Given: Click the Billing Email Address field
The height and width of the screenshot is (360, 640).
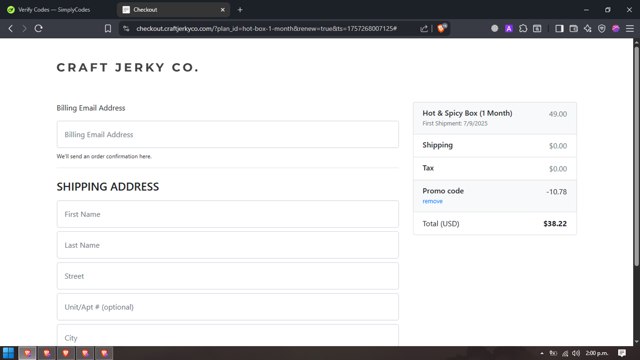Looking at the screenshot, I should pyautogui.click(x=228, y=134).
